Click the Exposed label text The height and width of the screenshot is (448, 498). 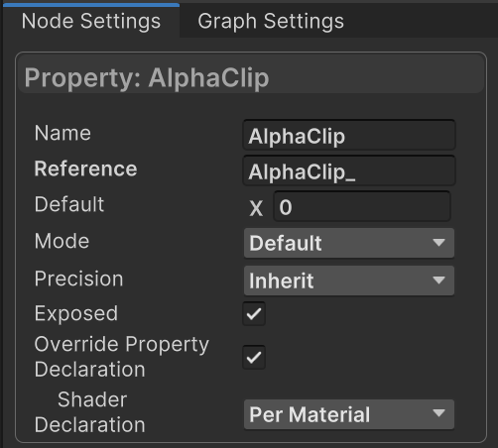[x=76, y=313]
